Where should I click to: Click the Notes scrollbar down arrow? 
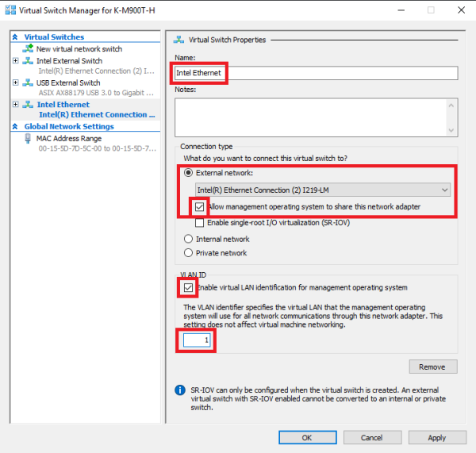tap(451, 130)
